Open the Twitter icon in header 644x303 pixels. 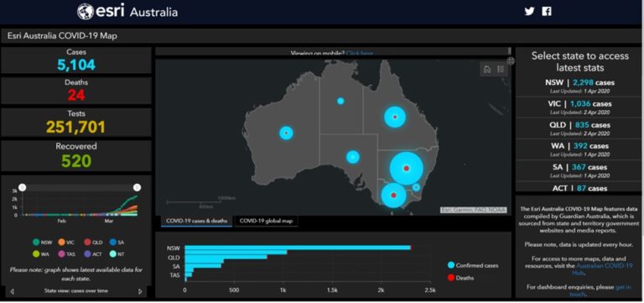(x=529, y=12)
